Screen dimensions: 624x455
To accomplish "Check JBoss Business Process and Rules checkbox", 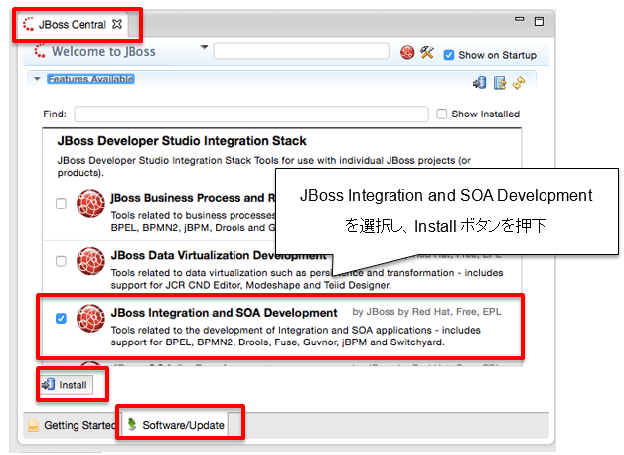I will pyautogui.click(x=61, y=203).
